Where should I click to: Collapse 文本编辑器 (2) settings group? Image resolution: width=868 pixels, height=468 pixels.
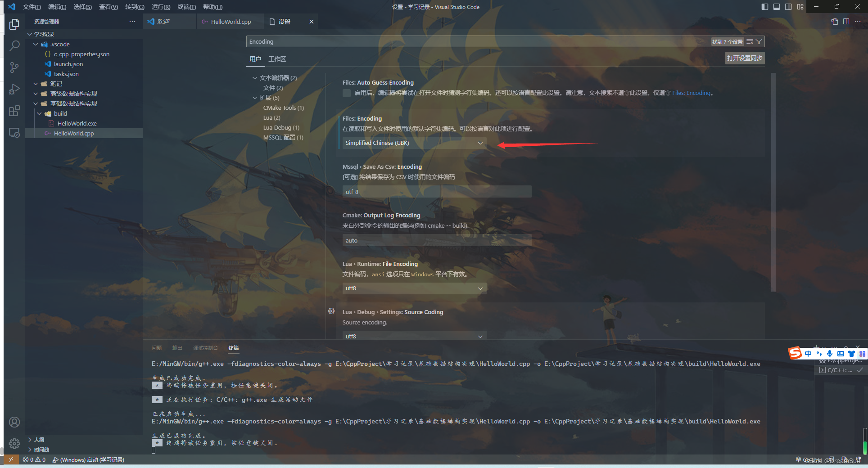(255, 78)
